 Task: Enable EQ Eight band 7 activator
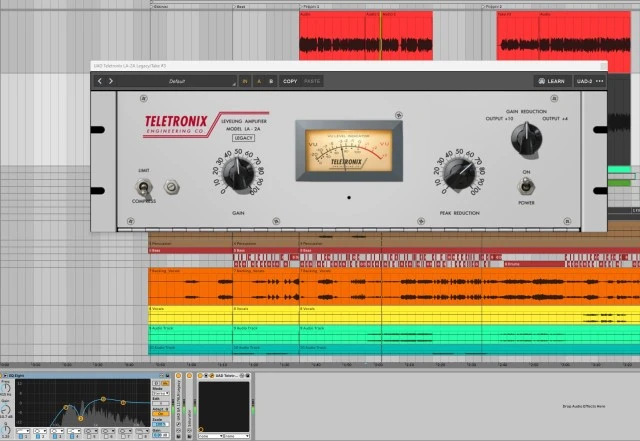[123, 437]
